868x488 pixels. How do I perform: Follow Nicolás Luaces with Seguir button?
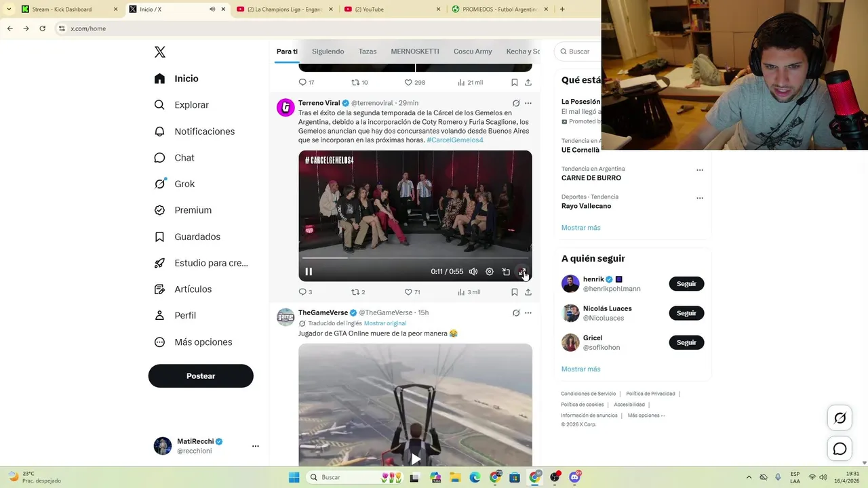[686, 313]
